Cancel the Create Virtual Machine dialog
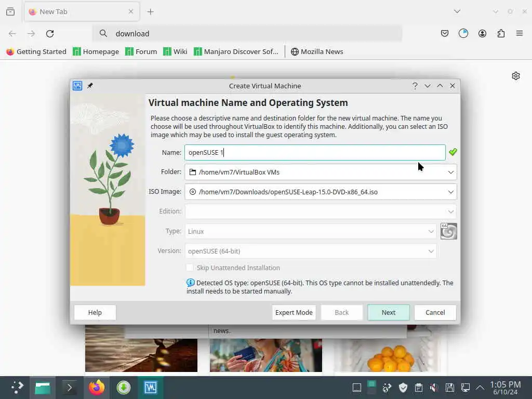Image resolution: width=532 pixels, height=399 pixels. tap(435, 312)
